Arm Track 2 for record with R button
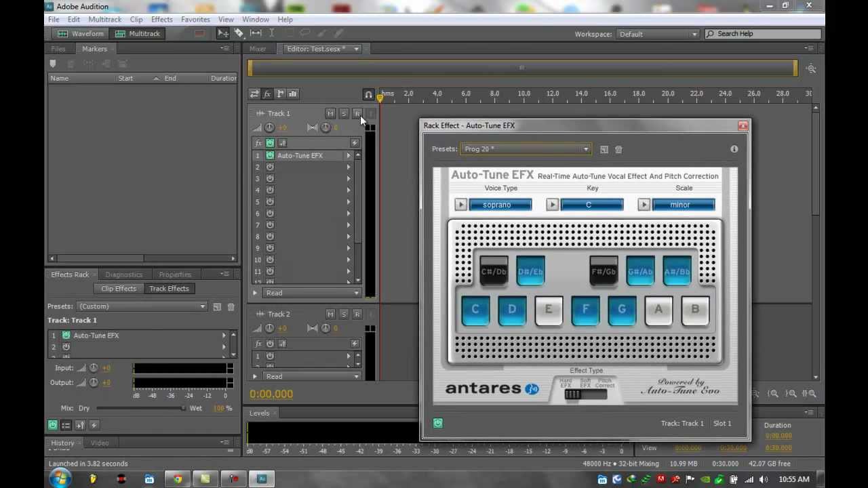This screenshot has width=868, height=488. point(357,314)
